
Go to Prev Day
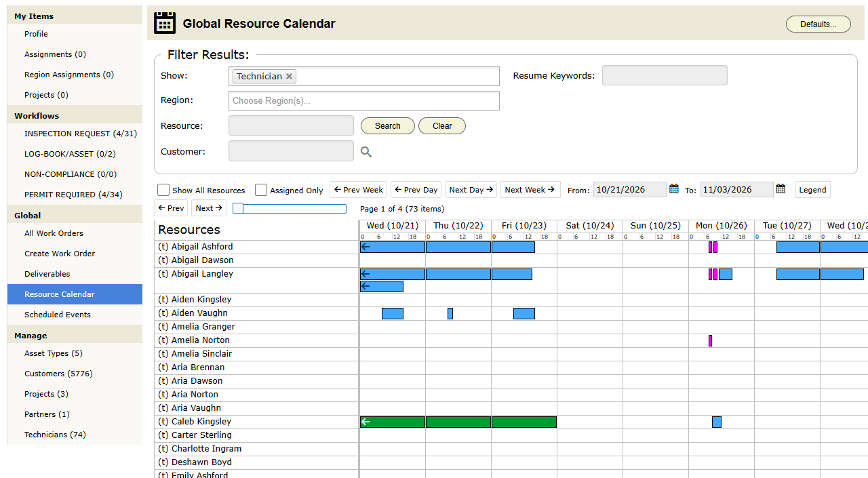click(x=416, y=190)
